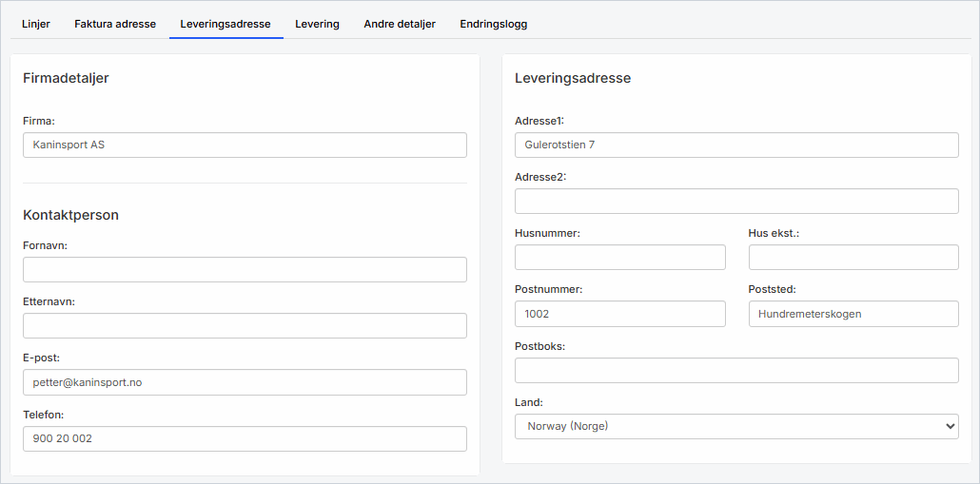Open the Faktura adresse tab

115,24
